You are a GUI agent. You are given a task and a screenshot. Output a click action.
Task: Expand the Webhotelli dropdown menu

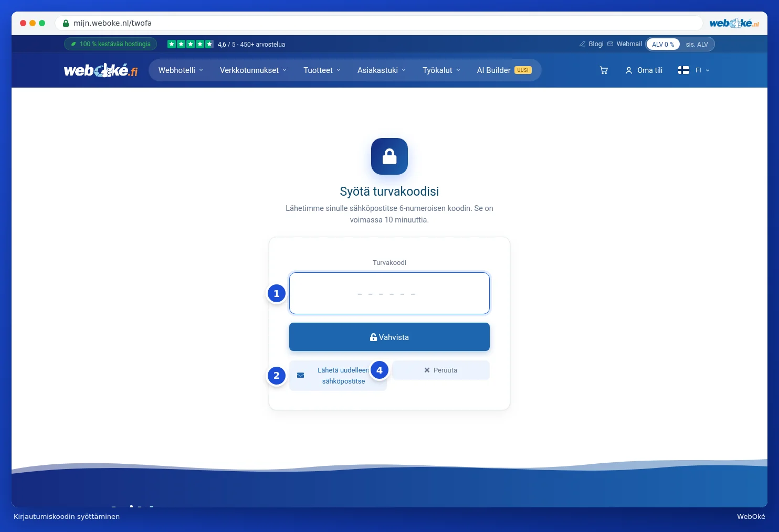181,70
